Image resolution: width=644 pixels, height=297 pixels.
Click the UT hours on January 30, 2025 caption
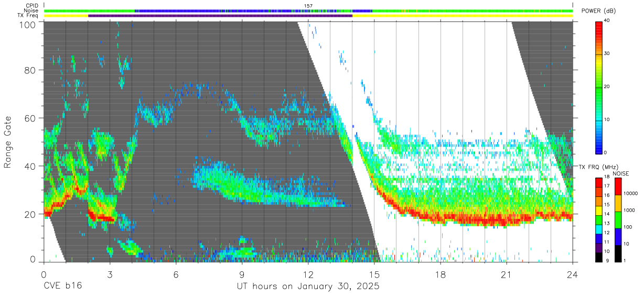click(308, 287)
